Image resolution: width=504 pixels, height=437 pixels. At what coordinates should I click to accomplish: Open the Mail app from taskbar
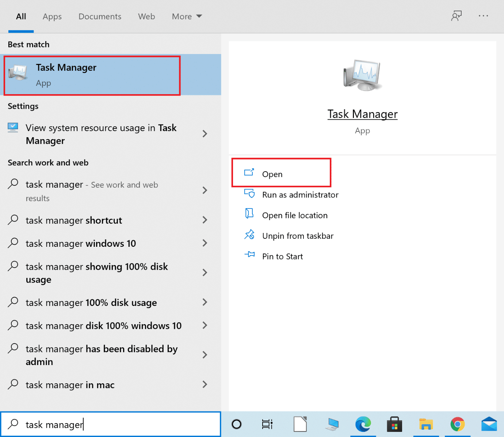(x=489, y=424)
